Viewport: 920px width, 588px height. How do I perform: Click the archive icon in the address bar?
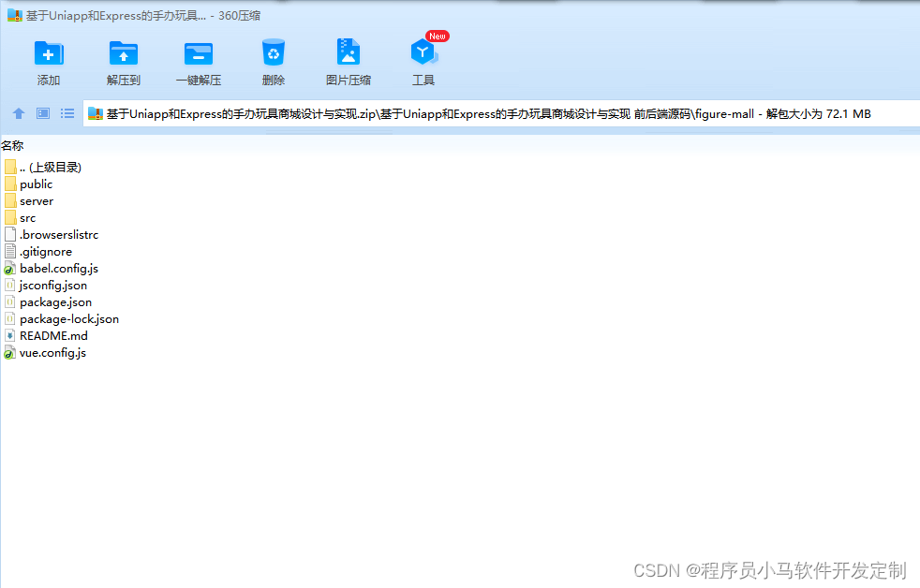tap(95, 113)
